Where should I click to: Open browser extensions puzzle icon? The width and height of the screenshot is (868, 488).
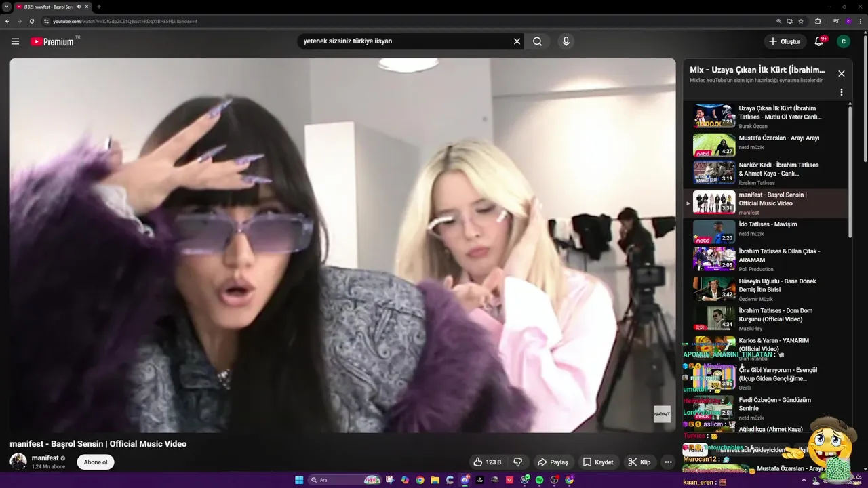pyautogui.click(x=818, y=21)
